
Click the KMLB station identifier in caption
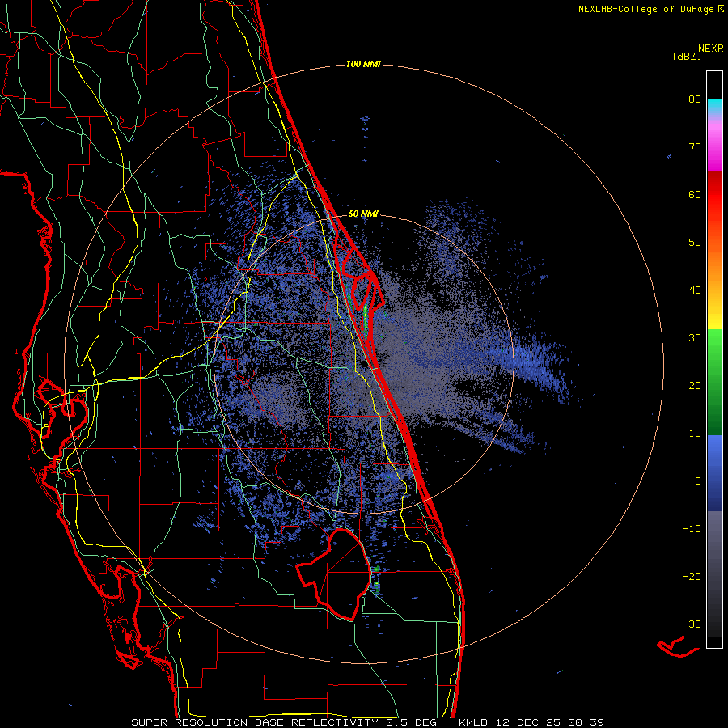473,722
